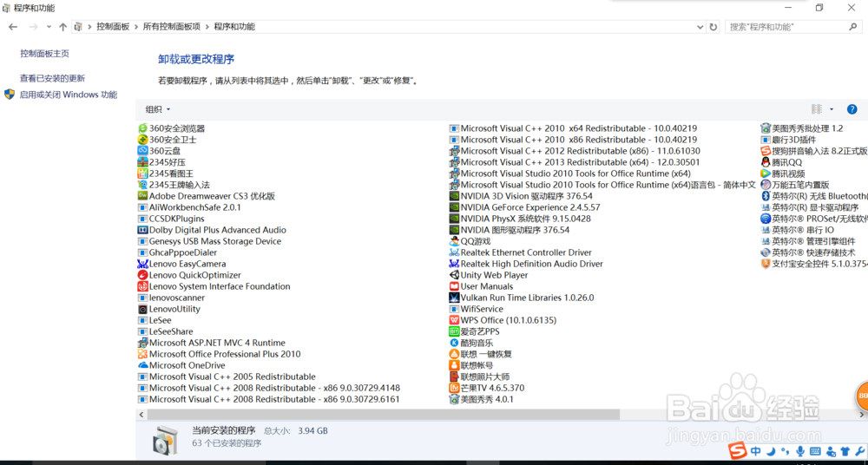Image resolution: width=868 pixels, height=465 pixels.
Task: Click Sogou toolbar microphone icon
Action: [799, 451]
